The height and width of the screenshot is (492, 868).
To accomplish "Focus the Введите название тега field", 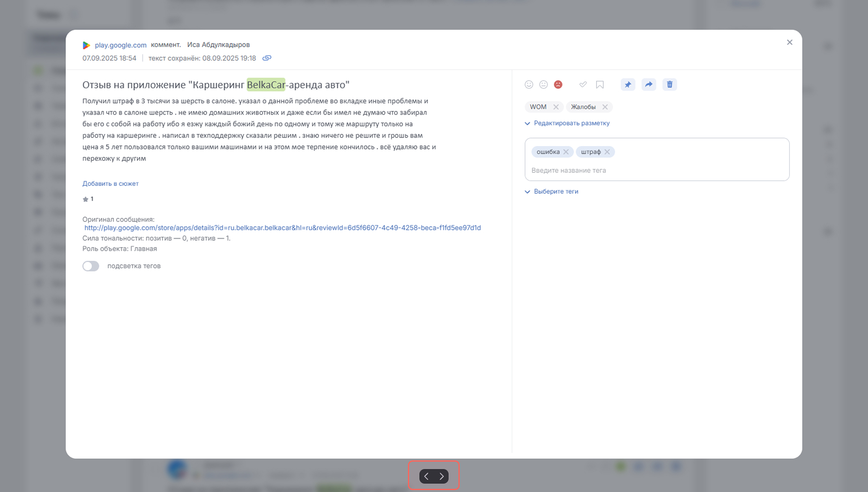I will click(x=657, y=170).
